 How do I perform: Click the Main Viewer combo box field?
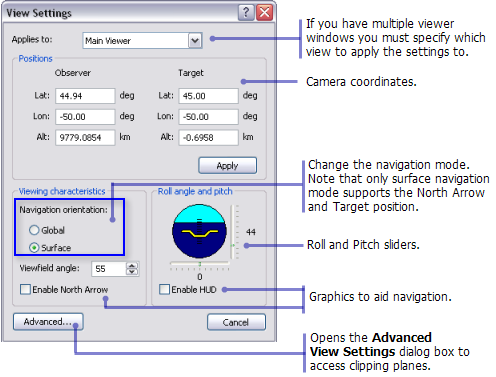click(x=142, y=41)
